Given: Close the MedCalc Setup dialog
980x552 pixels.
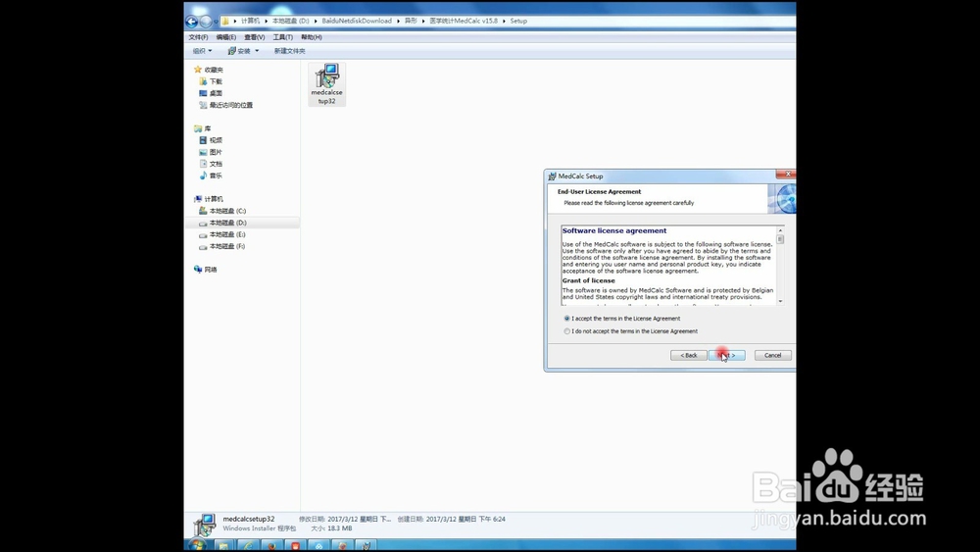Looking at the screenshot, I should [x=787, y=174].
